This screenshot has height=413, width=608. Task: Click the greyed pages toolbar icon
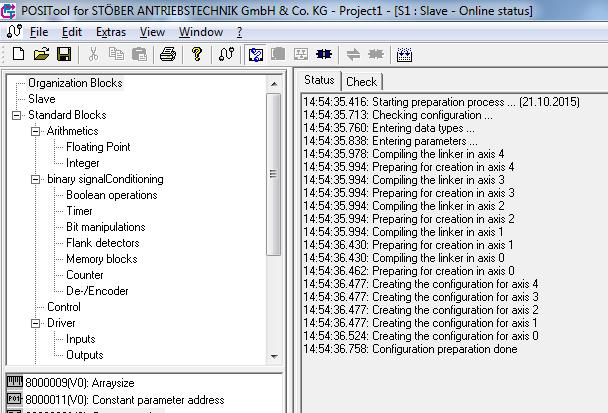278,54
